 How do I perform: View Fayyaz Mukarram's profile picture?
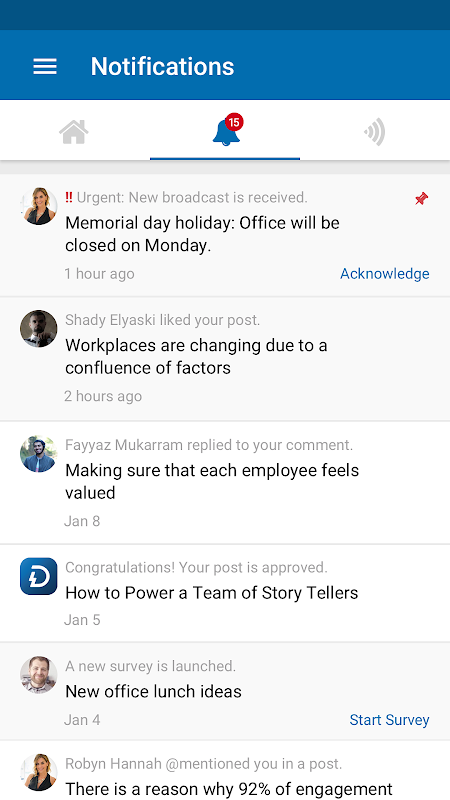coord(39,454)
